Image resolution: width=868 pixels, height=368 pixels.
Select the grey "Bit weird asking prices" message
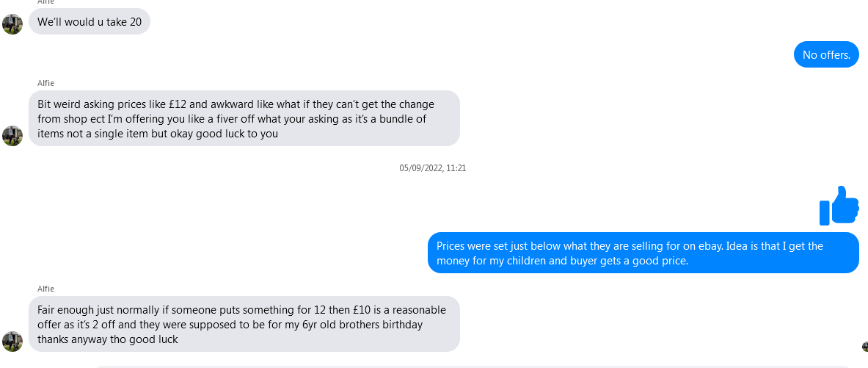click(x=244, y=118)
